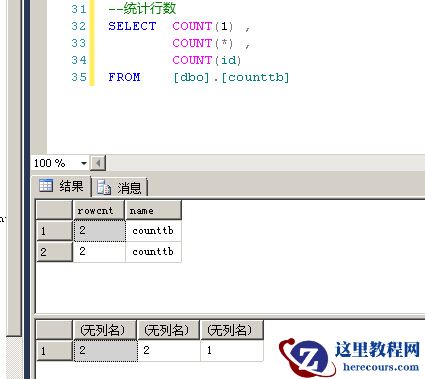Click rowcnt cell in first grid row 1
Viewport: 425px width, 379px height.
point(99,231)
